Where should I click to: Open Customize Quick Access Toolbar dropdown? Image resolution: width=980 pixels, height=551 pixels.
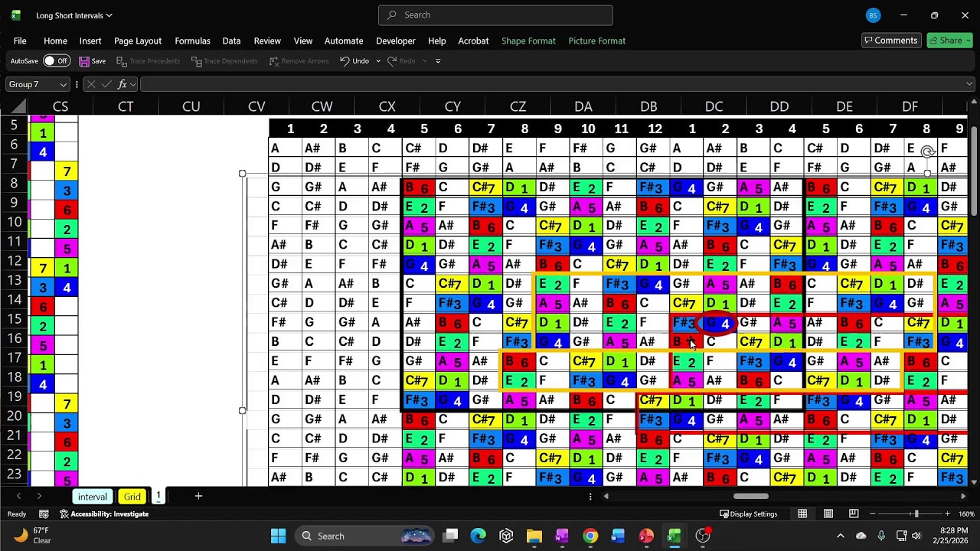click(438, 61)
